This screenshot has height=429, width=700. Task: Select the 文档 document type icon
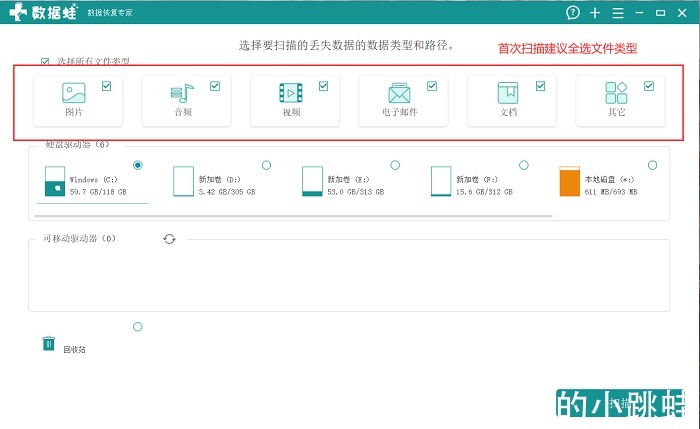click(x=508, y=93)
